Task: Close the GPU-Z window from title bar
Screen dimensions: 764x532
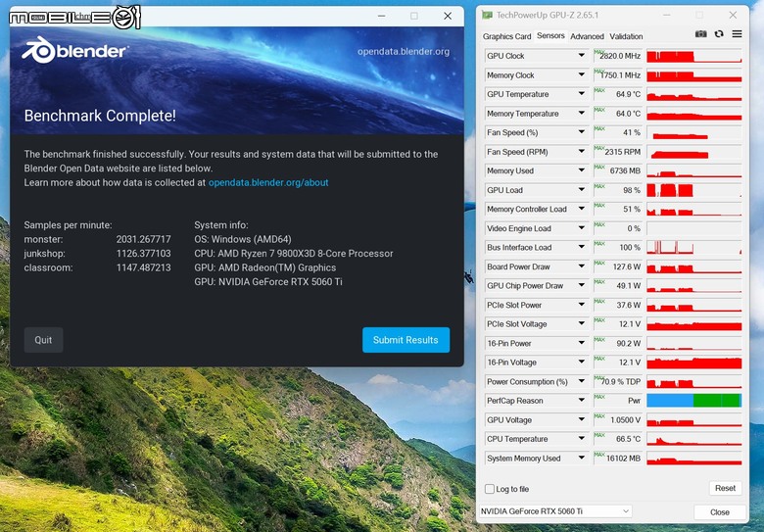Action: (733, 15)
